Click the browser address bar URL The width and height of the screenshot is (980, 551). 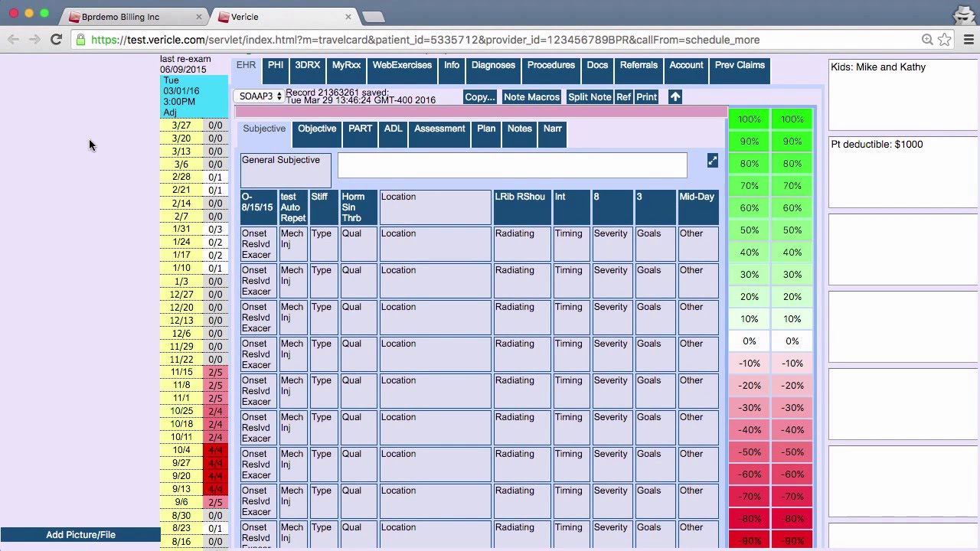click(425, 40)
